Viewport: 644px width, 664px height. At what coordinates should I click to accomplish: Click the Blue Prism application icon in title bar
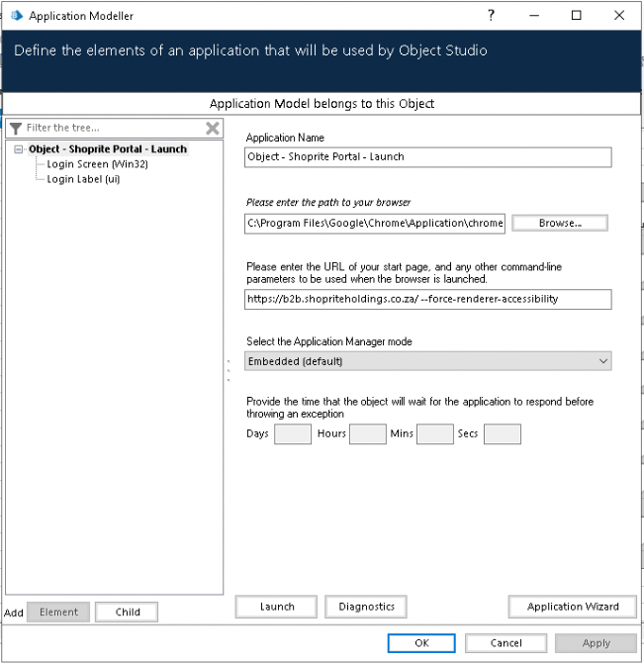[17, 16]
